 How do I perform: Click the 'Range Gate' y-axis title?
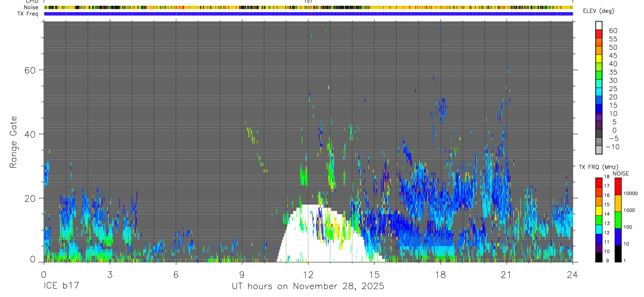[x=14, y=142]
